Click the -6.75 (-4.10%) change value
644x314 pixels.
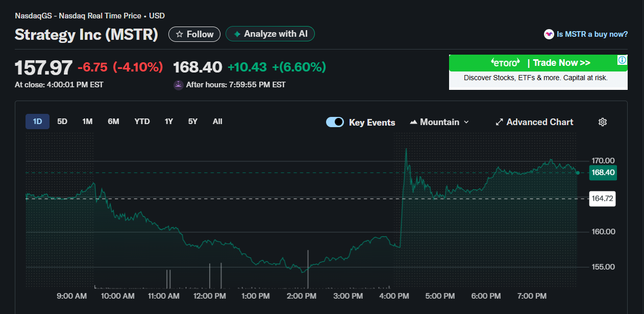tap(120, 67)
